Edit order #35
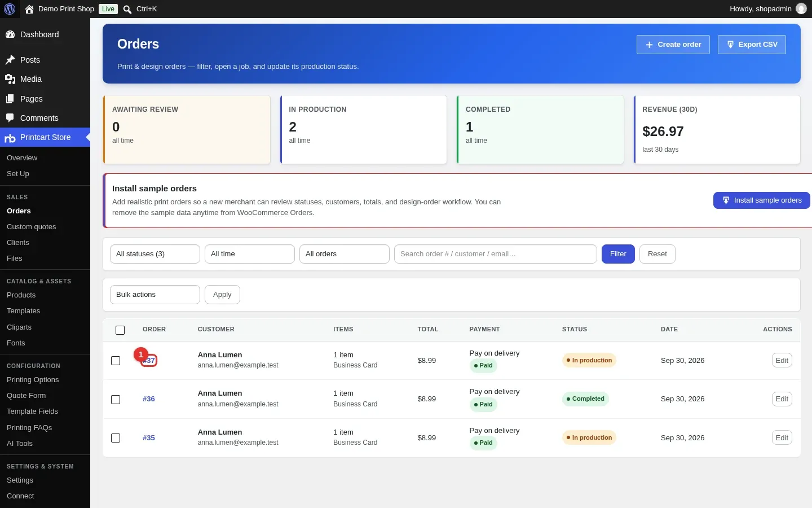 [x=782, y=438]
